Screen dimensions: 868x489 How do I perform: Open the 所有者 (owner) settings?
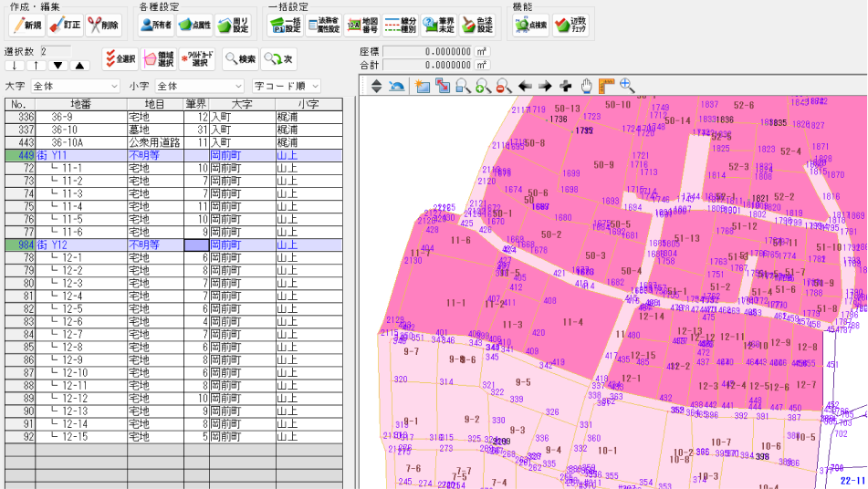tap(154, 26)
